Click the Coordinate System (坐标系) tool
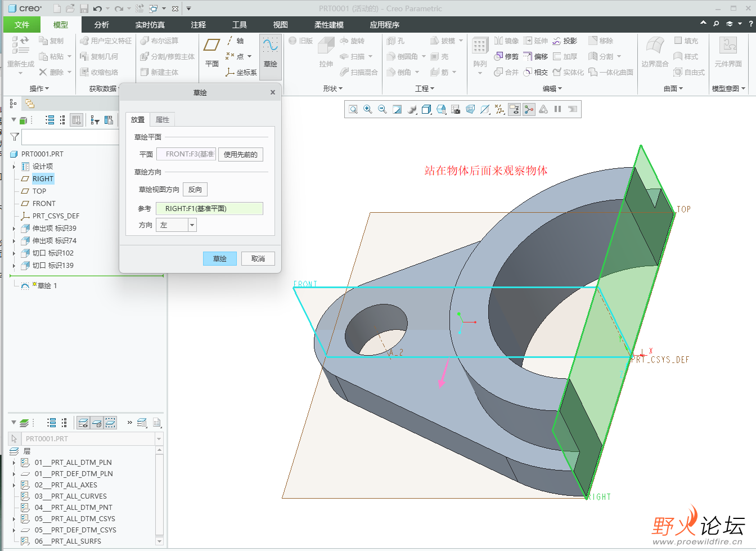The height and width of the screenshot is (551, 756). [241, 72]
